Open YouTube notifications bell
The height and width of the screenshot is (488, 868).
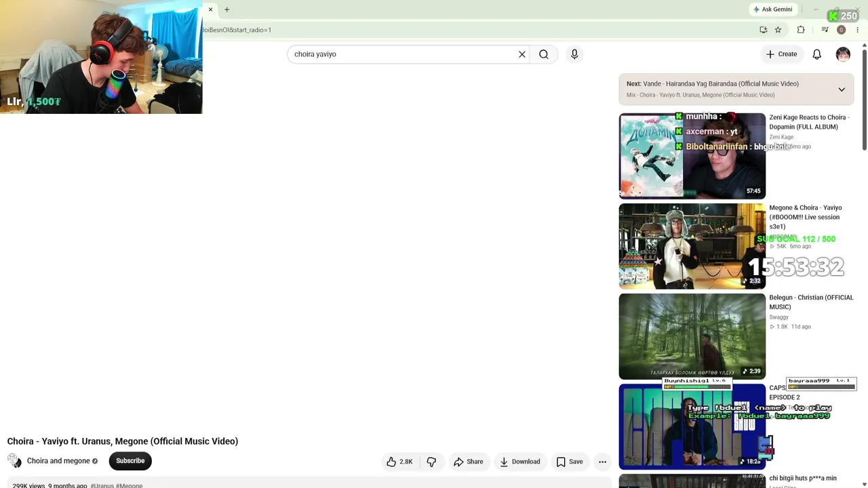click(817, 54)
